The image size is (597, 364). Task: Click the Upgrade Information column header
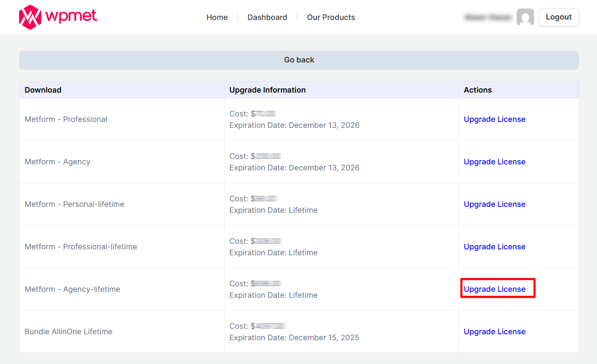(267, 90)
